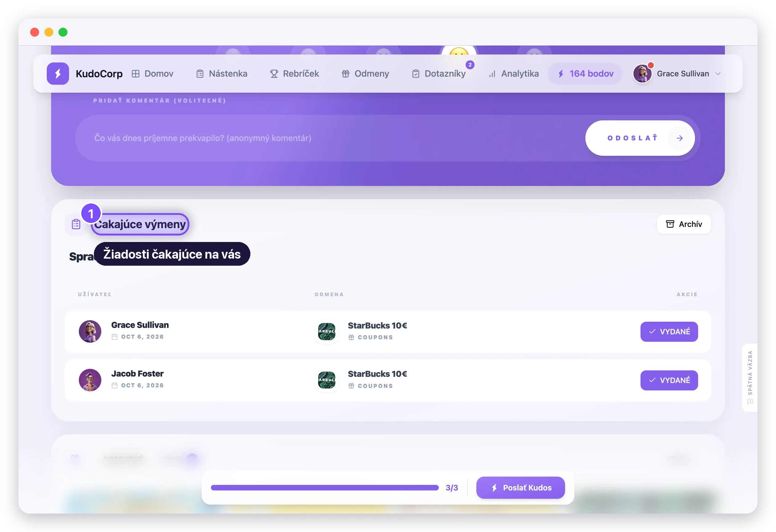Image resolution: width=776 pixels, height=532 pixels.
Task: Click the StarBucks thumbnail in Grace Sullivan's row
Action: (326, 331)
